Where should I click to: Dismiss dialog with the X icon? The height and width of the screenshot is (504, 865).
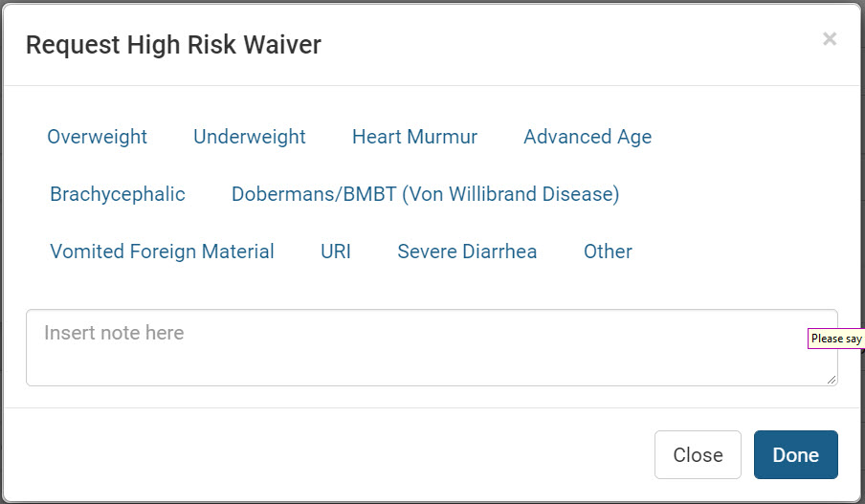click(x=830, y=39)
